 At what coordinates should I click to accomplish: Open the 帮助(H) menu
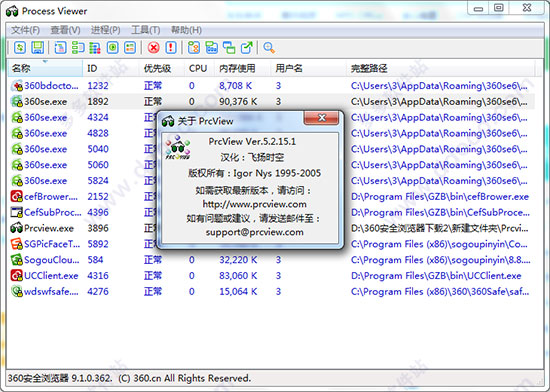186,30
